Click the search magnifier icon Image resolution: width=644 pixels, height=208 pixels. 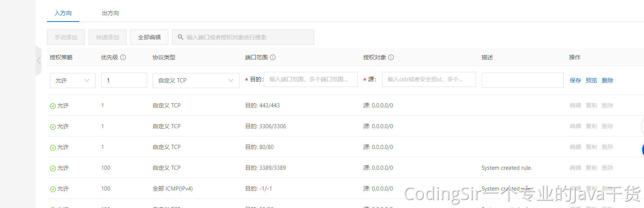(x=180, y=37)
